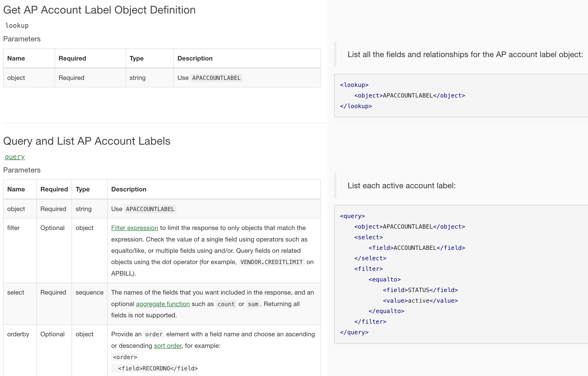
Task: Select the Query and List AP Account Labels heading
Action: pyautogui.click(x=87, y=141)
